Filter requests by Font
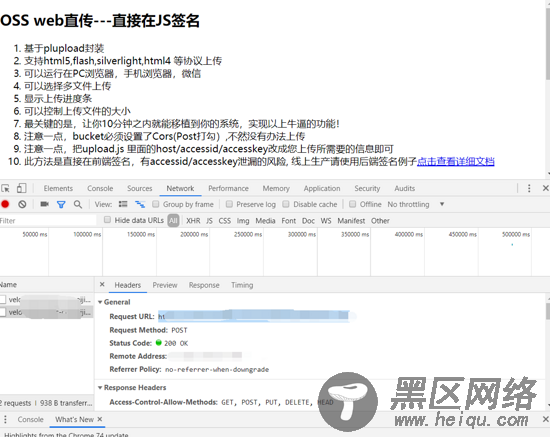Viewport: 550px width, 437px height. click(x=289, y=221)
